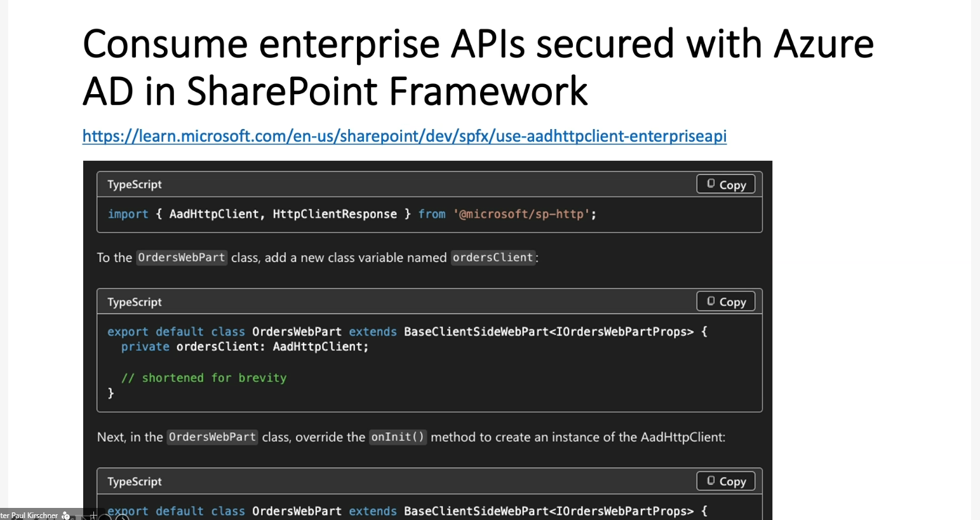Click the '@microsoft/sp-http' string in the import line
This screenshot has height=520, width=980.
521,214
